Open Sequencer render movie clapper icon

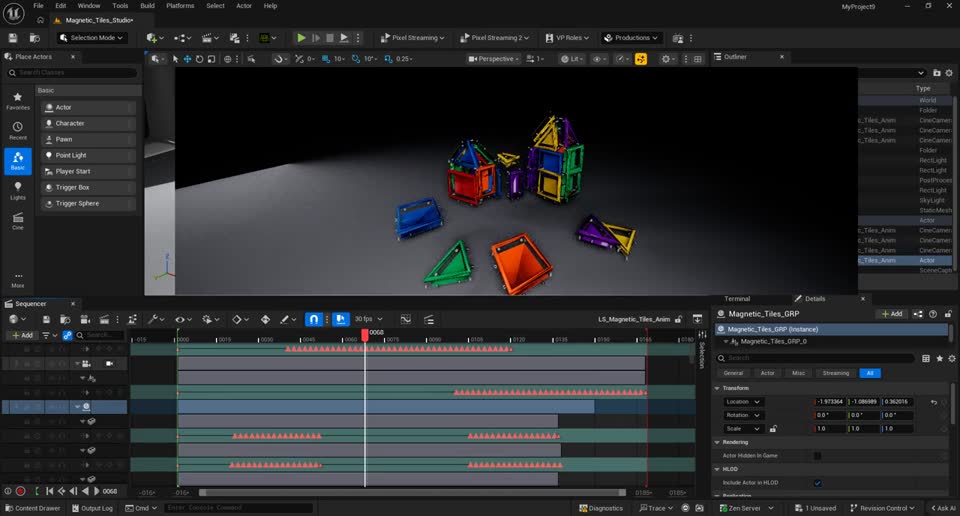[105, 320]
